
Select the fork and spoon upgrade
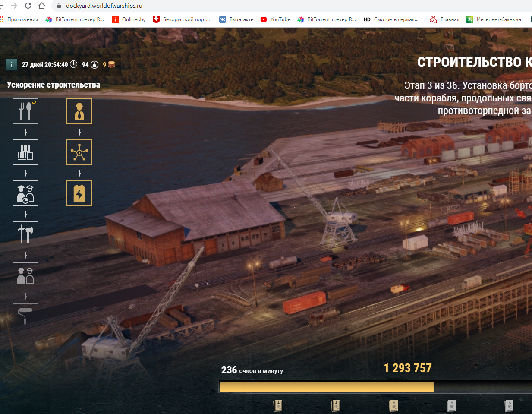[25, 111]
